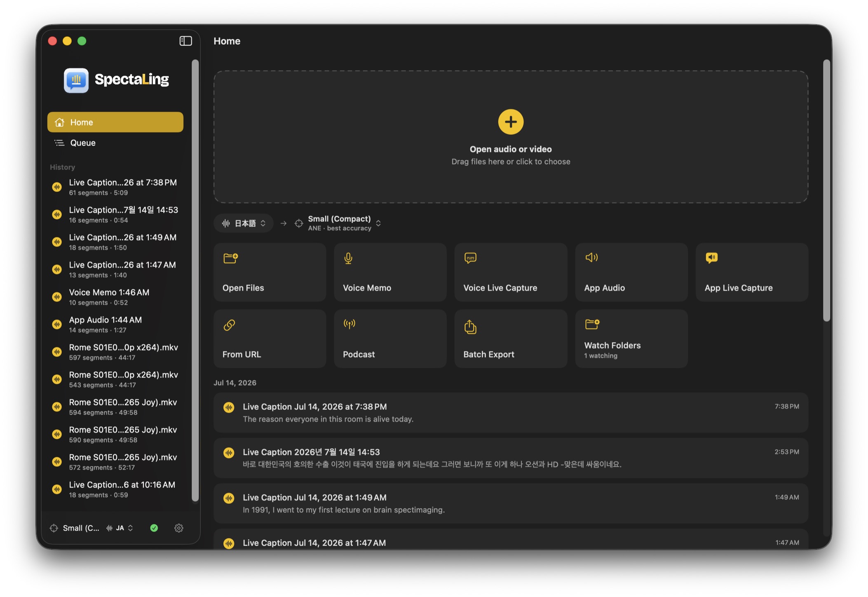Toggle the sidebar panel icon

pos(185,41)
